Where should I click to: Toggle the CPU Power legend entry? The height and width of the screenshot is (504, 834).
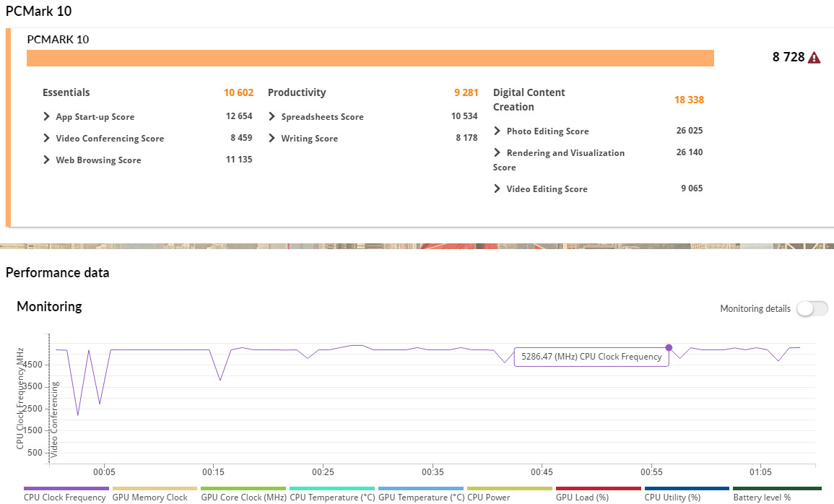[x=489, y=497]
